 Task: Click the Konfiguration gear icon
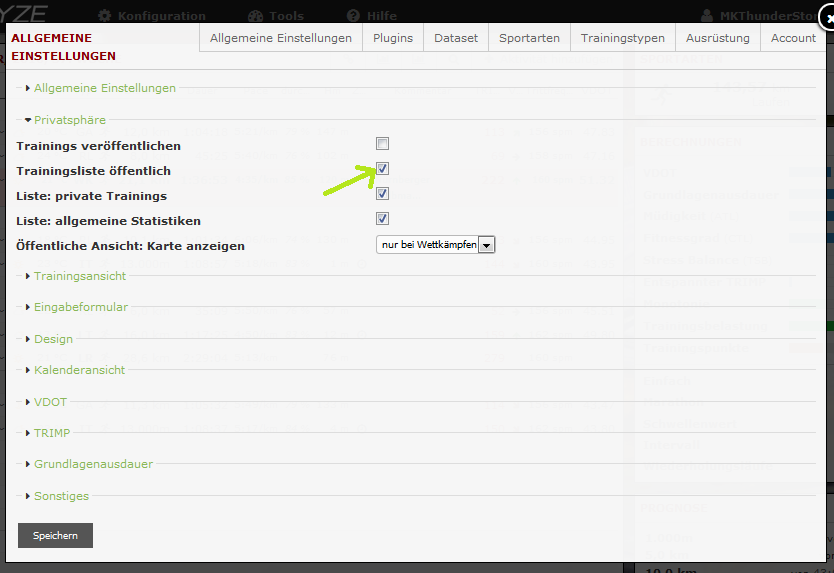point(105,16)
